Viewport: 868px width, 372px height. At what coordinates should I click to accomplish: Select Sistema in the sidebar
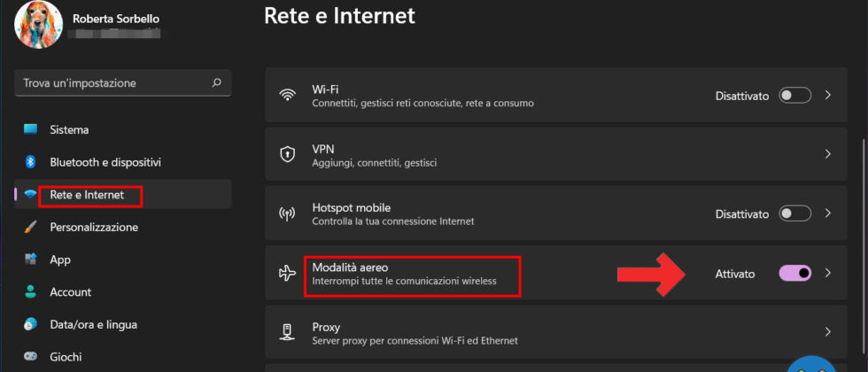(69, 129)
